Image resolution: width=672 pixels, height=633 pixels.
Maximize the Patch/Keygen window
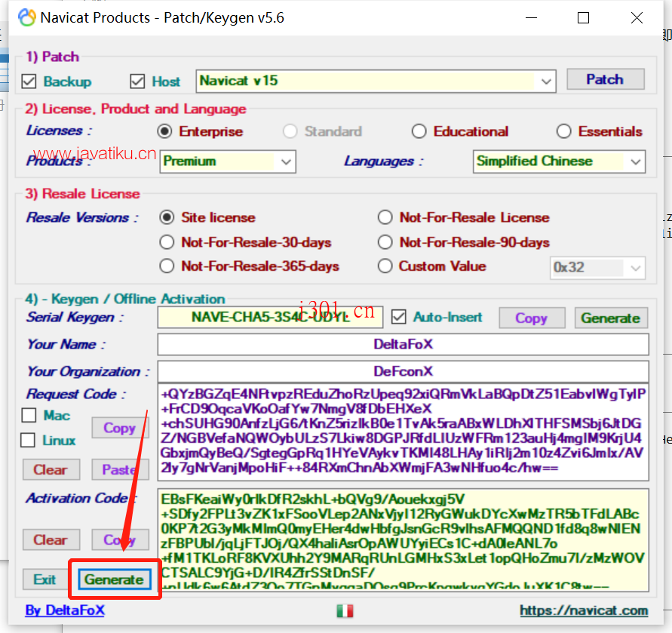coord(583,18)
